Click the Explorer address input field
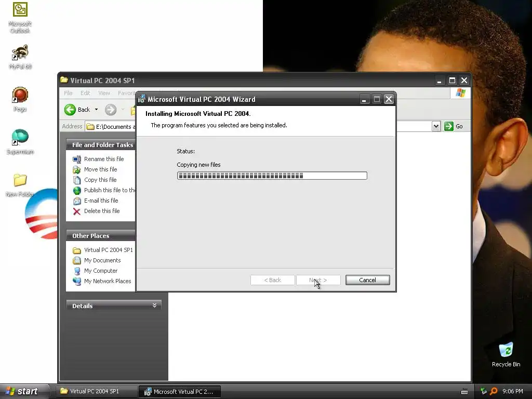 point(111,127)
